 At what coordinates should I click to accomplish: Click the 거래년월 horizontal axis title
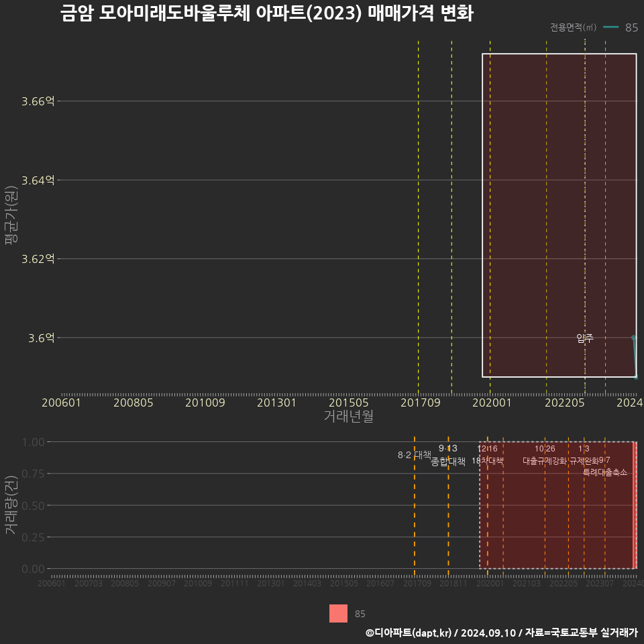(348, 416)
